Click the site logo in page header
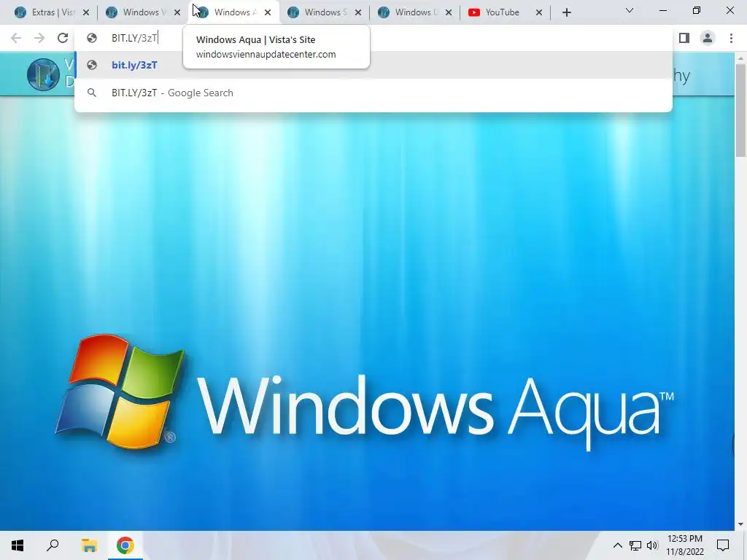Viewport: 747px width, 560px height. [43, 74]
